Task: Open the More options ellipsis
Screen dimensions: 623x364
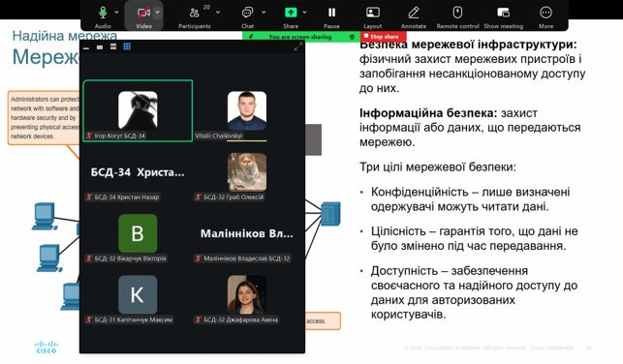Action: coord(545,13)
